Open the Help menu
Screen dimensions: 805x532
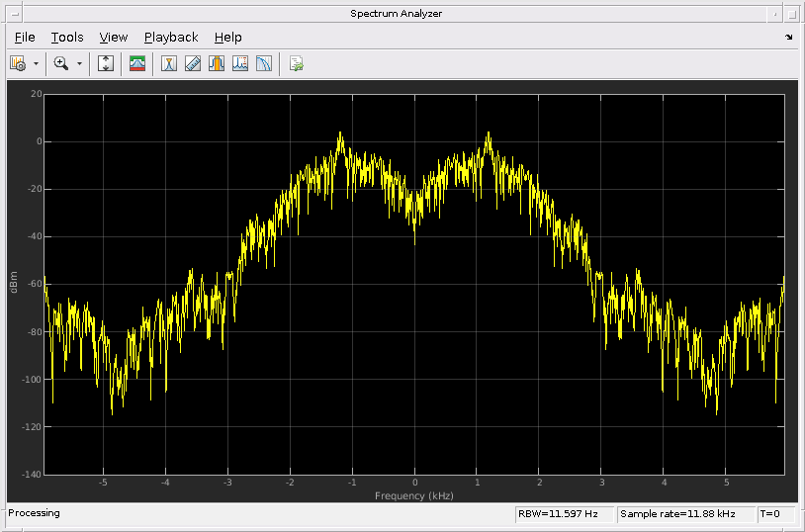pyautogui.click(x=227, y=38)
